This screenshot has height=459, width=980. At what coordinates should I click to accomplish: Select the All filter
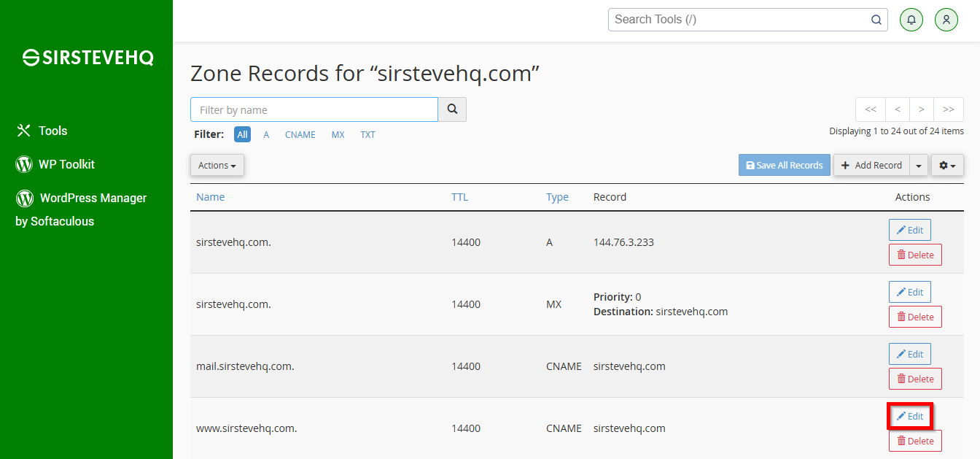pyautogui.click(x=242, y=135)
